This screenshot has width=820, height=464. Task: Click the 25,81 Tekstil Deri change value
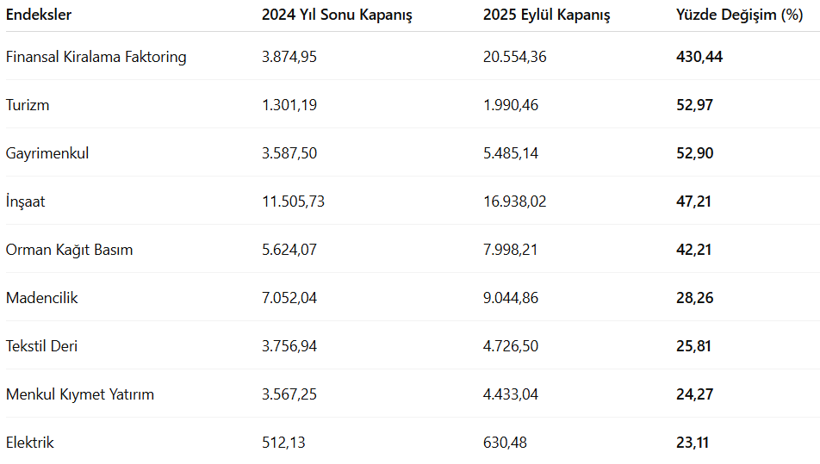694,346
